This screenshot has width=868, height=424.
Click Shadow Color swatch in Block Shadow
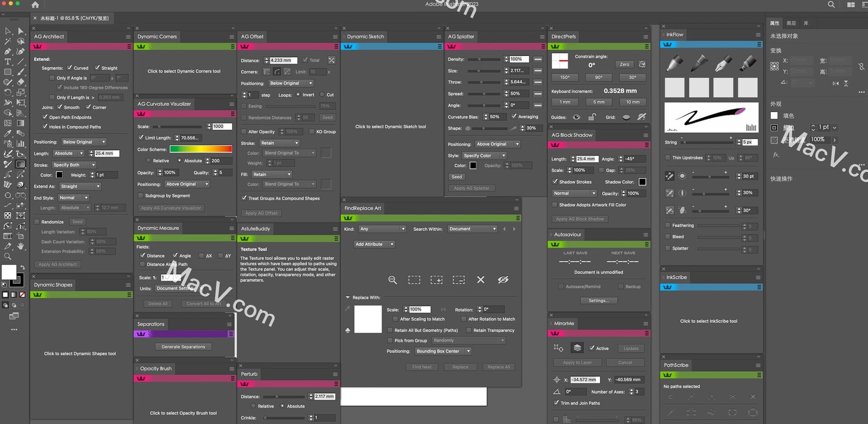(x=642, y=182)
